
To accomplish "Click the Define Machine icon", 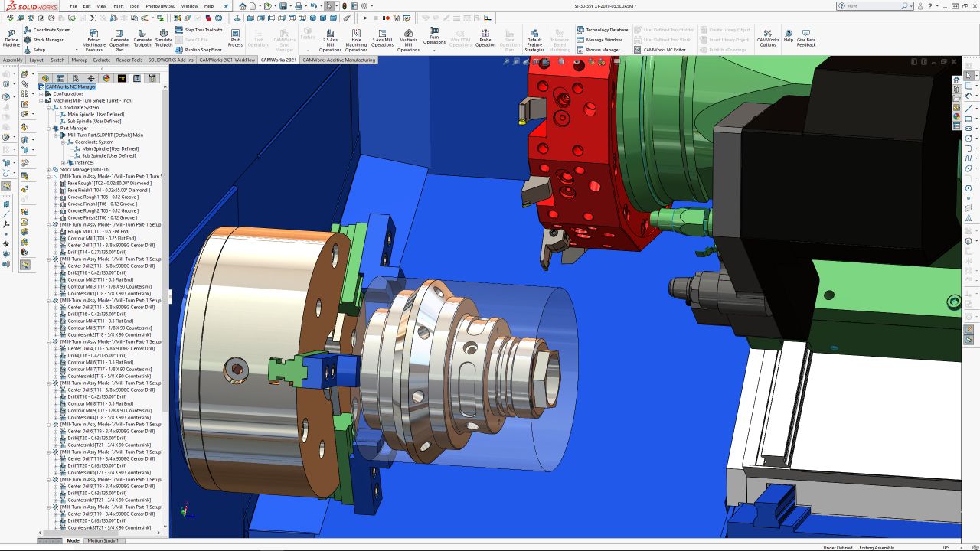I will [11, 38].
